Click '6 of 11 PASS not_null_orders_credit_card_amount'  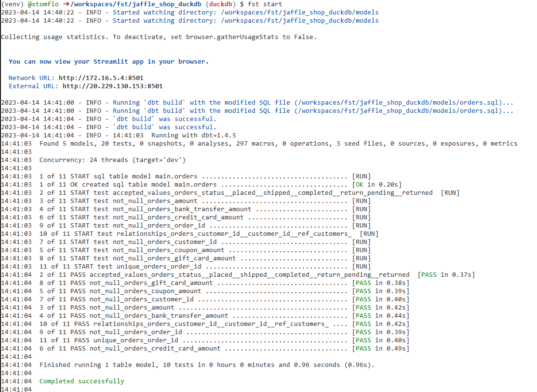pos(130,348)
